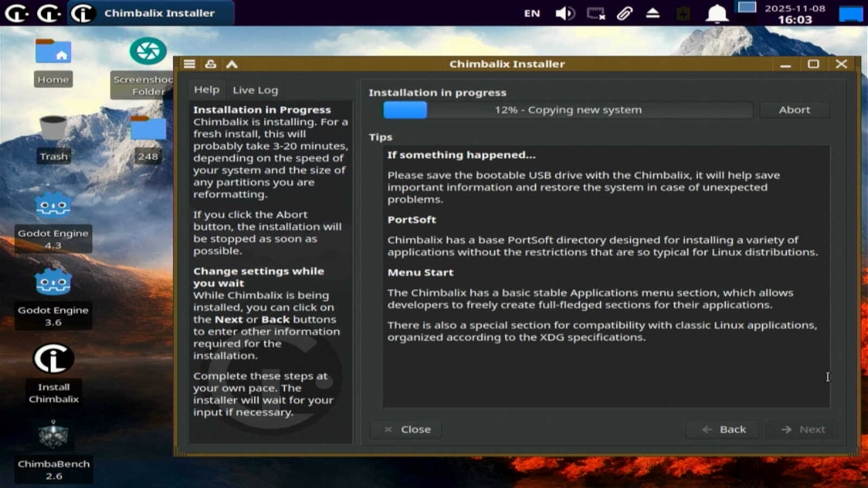Launch the Godot Engine 3.6 desktop icon
The width and height of the screenshot is (868, 488).
pyautogui.click(x=53, y=298)
